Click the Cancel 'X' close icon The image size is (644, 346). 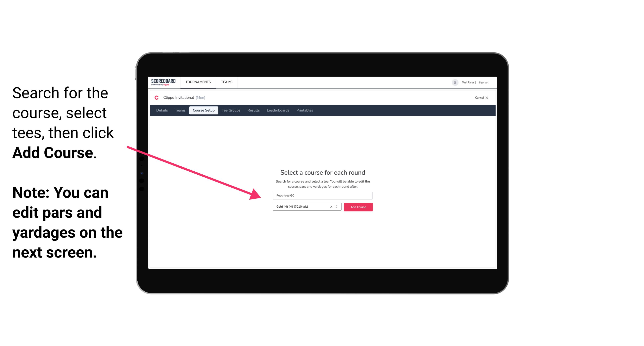(x=490, y=98)
